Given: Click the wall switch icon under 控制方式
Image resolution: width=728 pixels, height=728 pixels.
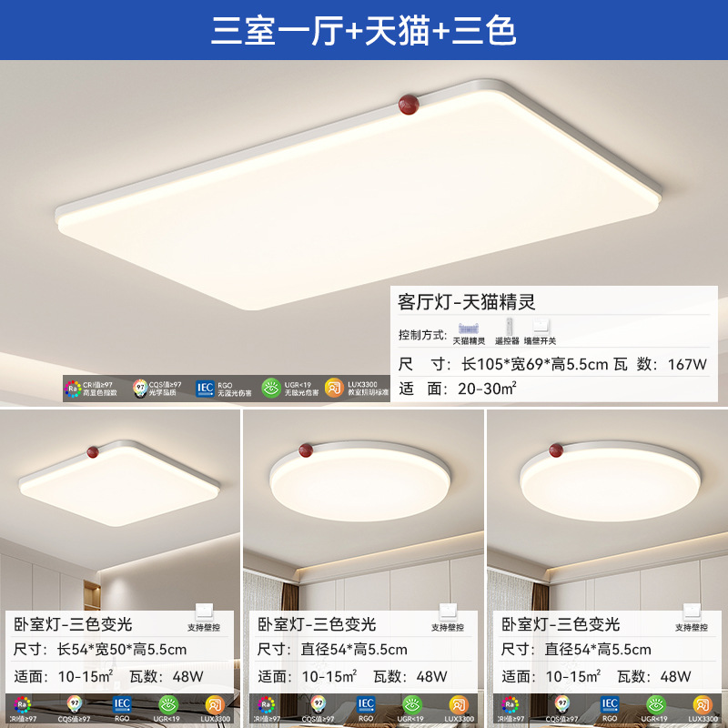Looking at the screenshot, I should [541, 327].
